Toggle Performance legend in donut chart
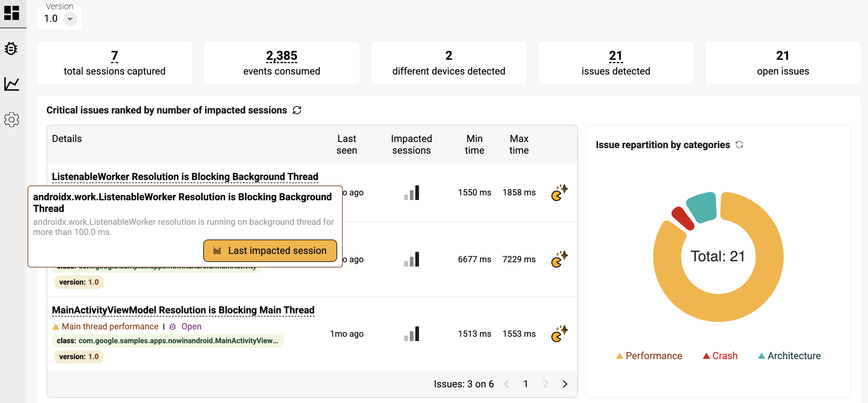This screenshot has height=403, width=868. [x=649, y=356]
